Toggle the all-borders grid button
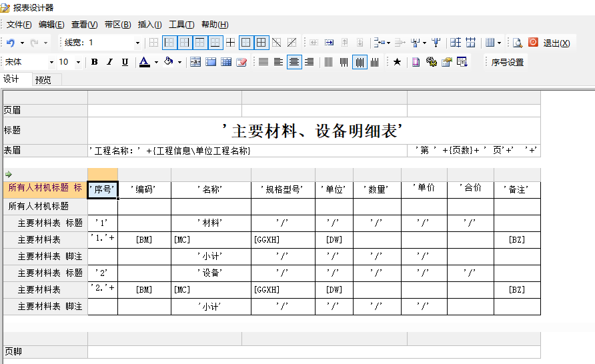 pyautogui.click(x=261, y=43)
